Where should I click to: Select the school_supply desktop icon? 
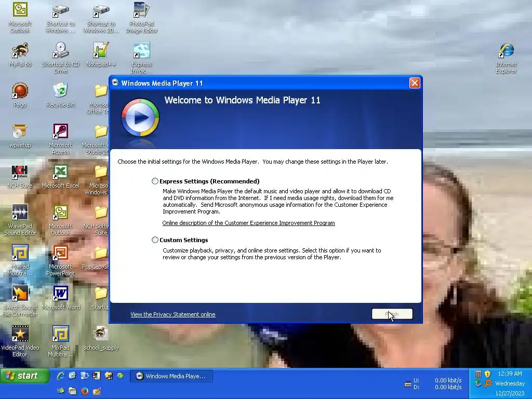[101, 338]
